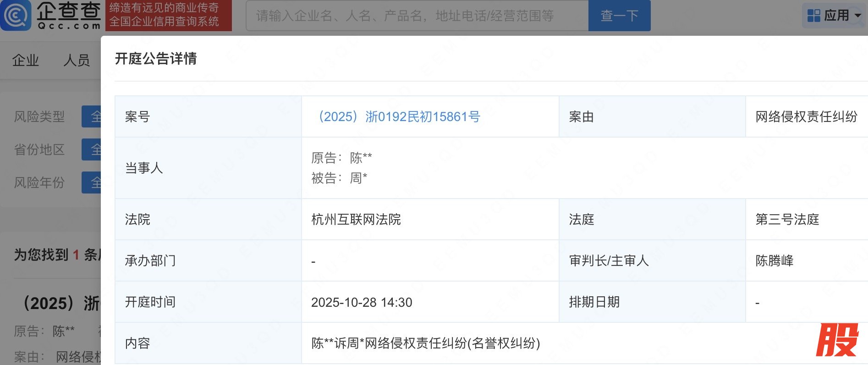Image resolution: width=868 pixels, height=365 pixels.
Task: Click the 应用 grid icon
Action: pos(813,16)
